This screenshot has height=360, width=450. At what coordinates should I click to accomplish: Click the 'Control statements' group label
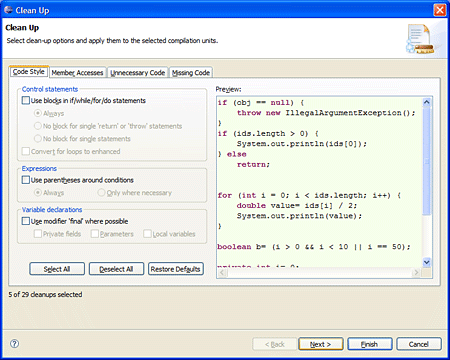pos(50,89)
